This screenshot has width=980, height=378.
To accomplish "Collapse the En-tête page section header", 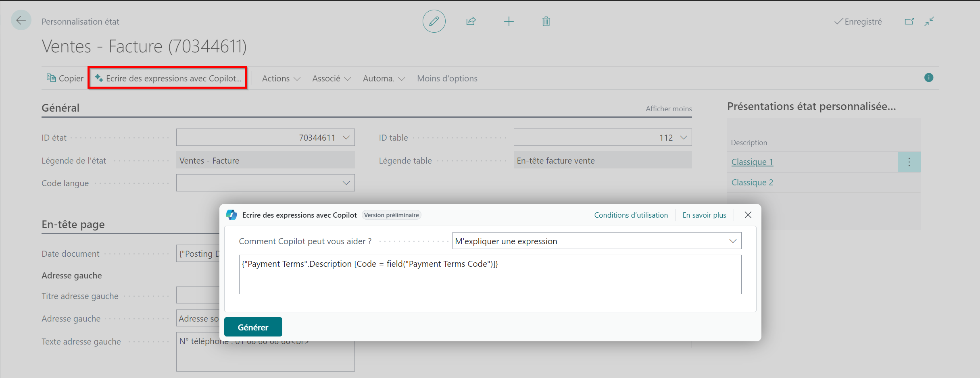I will coord(73,224).
